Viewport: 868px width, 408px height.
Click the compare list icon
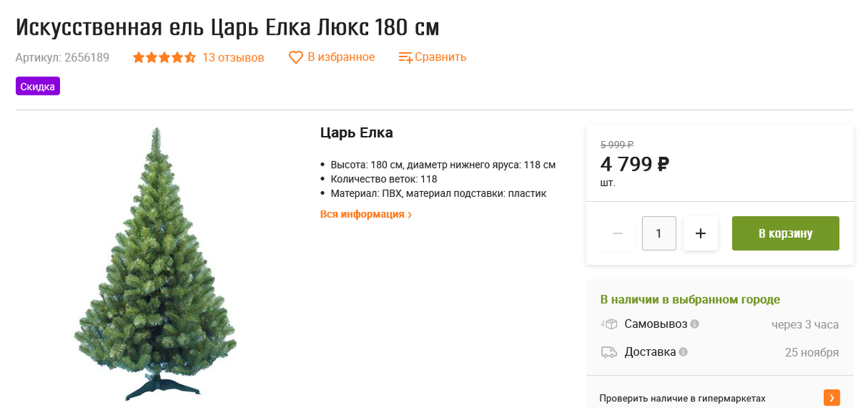pos(406,57)
